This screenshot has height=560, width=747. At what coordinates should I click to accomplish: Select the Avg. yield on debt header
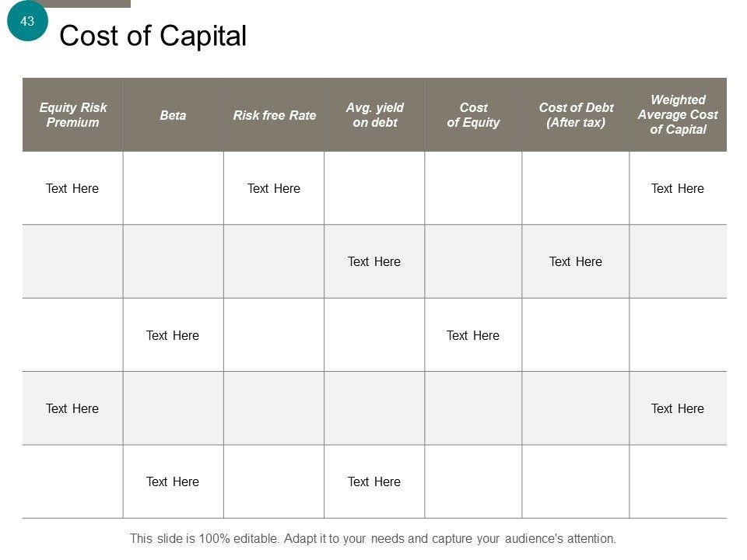(x=374, y=115)
